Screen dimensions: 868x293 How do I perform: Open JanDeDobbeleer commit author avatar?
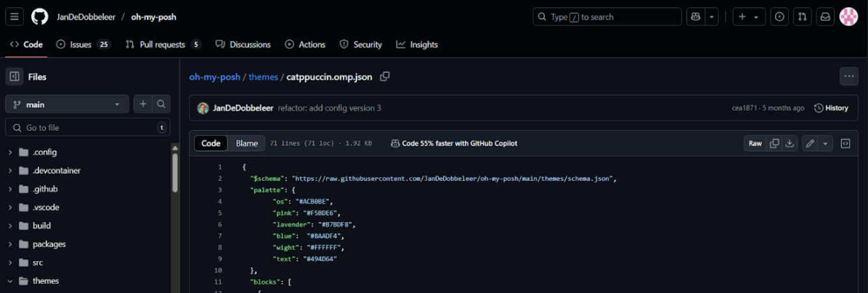tap(203, 108)
